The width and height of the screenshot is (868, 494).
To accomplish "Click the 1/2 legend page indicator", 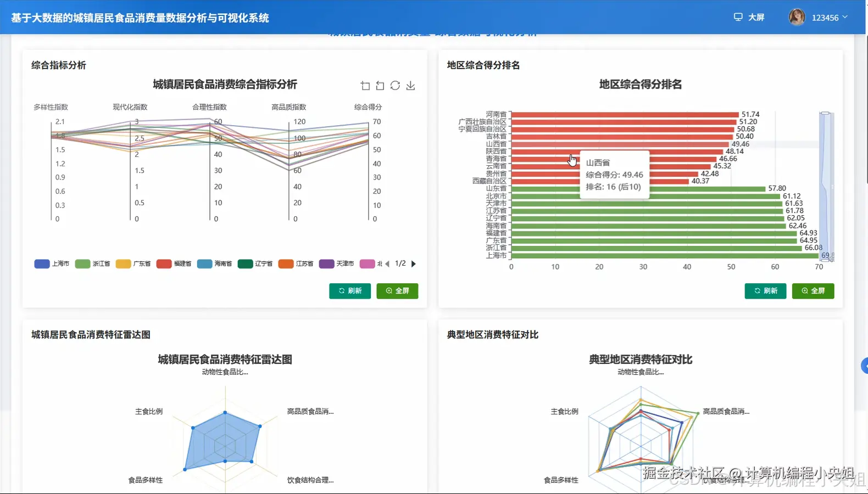I will [x=400, y=264].
